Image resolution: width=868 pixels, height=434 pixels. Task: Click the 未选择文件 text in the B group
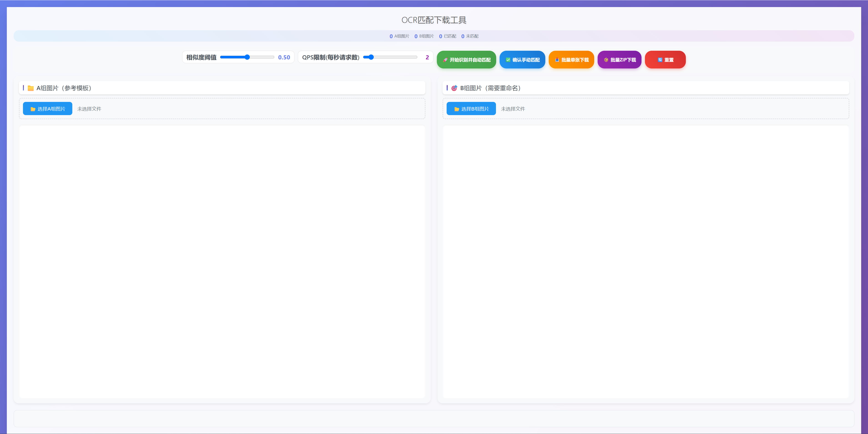[513, 109]
